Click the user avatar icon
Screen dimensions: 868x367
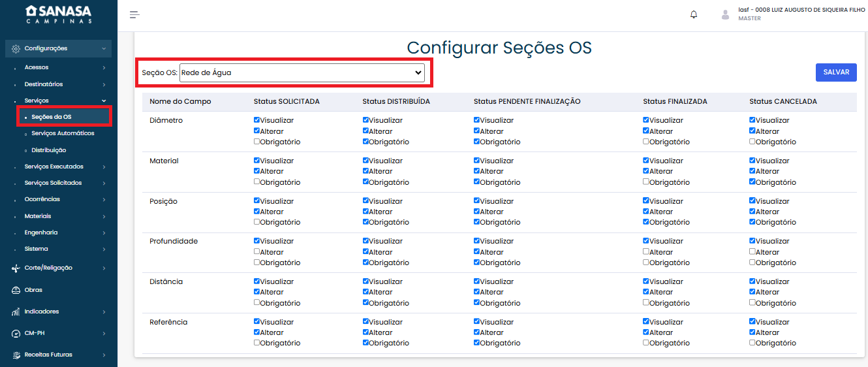(725, 14)
